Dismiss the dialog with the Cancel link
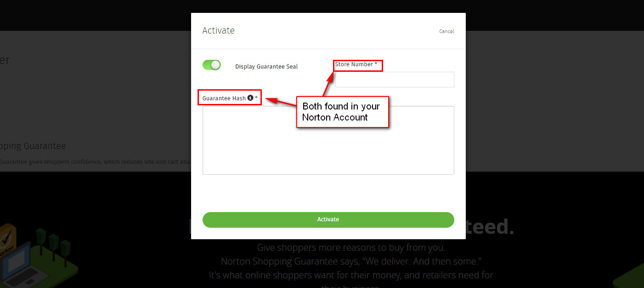Viewport: 644px width, 288px height. (x=446, y=31)
